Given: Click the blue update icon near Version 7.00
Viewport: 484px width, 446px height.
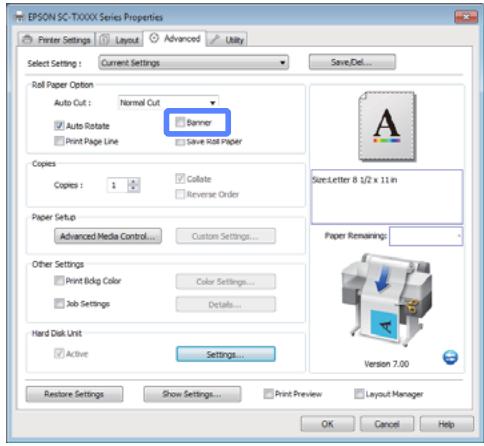Looking at the screenshot, I should [450, 357].
